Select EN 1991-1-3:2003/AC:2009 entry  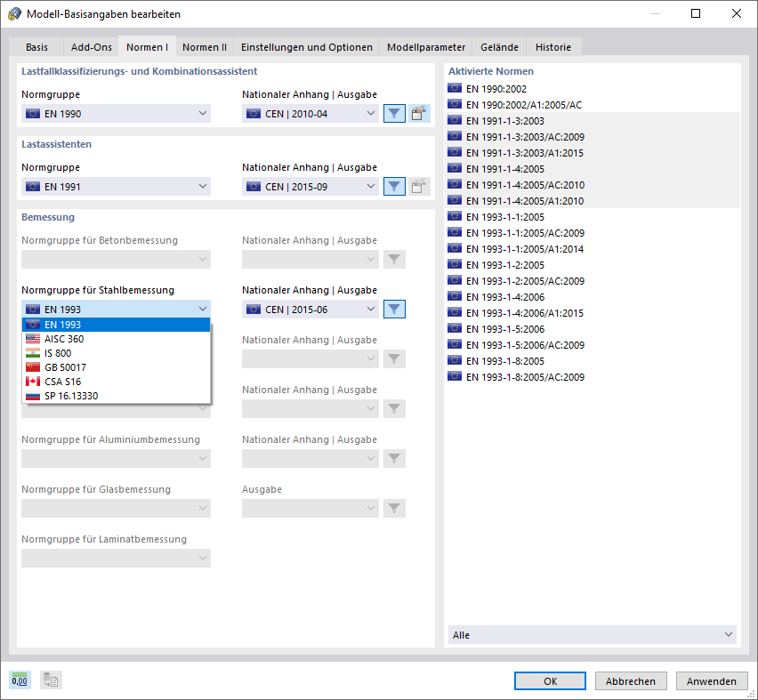[593, 137]
